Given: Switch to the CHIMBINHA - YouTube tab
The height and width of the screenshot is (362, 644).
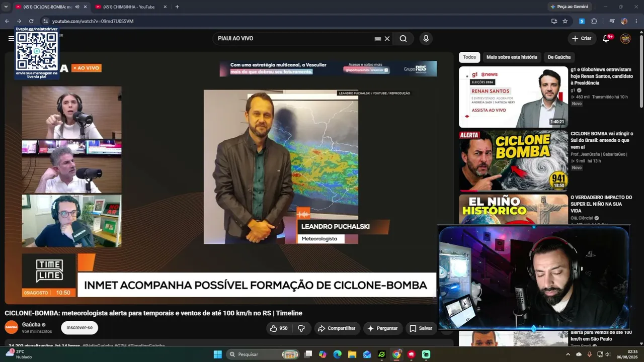Looking at the screenshot, I should tap(129, 7).
